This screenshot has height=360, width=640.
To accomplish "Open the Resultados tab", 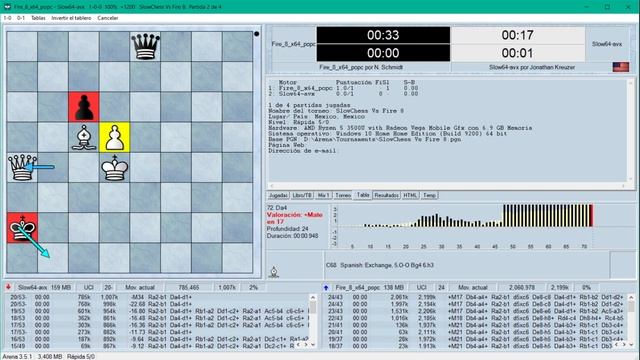I will (386, 196).
